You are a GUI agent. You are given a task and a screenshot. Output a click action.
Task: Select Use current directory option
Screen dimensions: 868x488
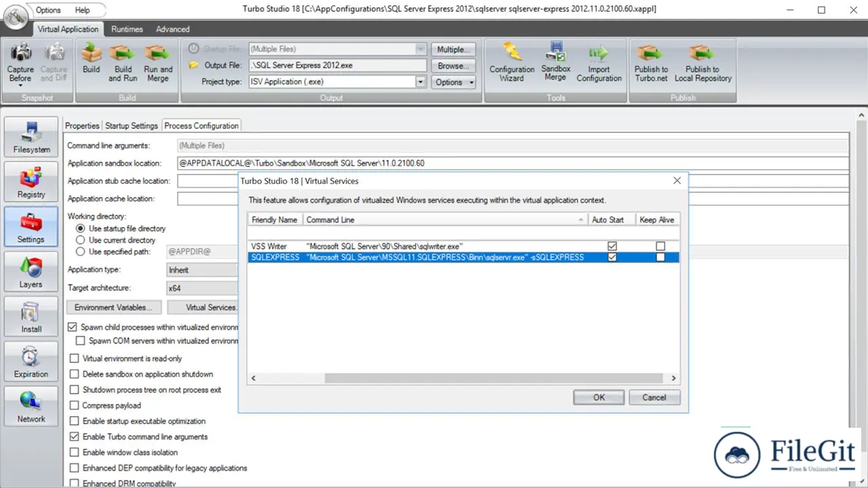click(81, 240)
